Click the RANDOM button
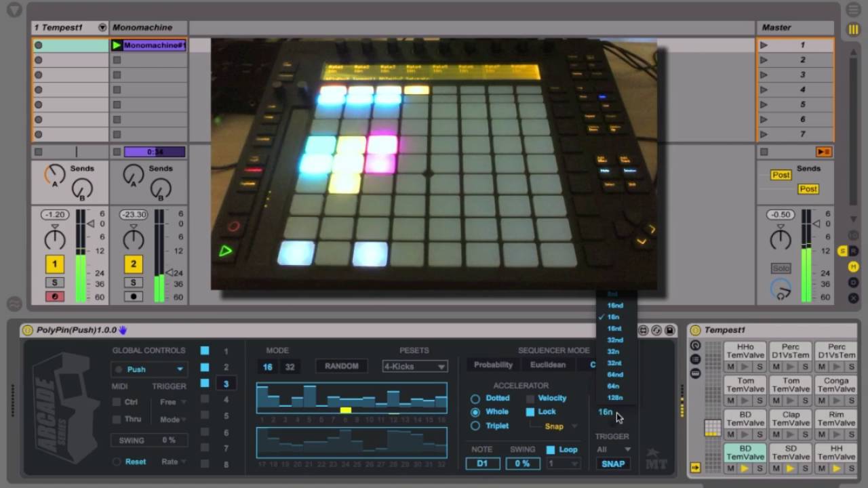Image resolution: width=868 pixels, height=488 pixels. pyautogui.click(x=341, y=366)
